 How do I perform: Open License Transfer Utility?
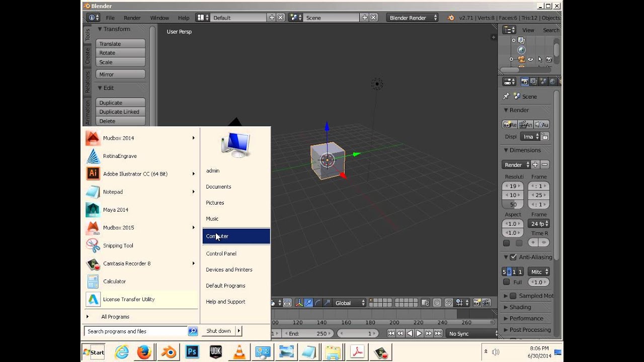pos(141,299)
